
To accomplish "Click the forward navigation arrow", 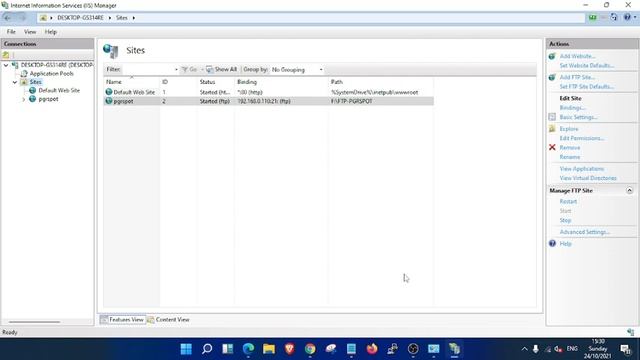I will [x=22, y=18].
